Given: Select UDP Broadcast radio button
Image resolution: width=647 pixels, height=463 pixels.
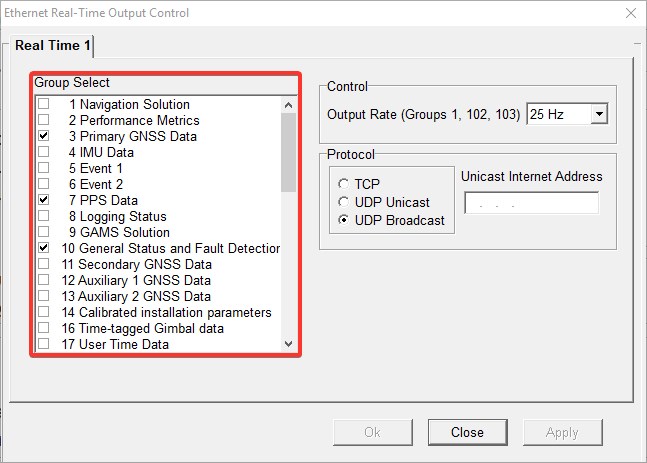Looking at the screenshot, I should tap(345, 220).
